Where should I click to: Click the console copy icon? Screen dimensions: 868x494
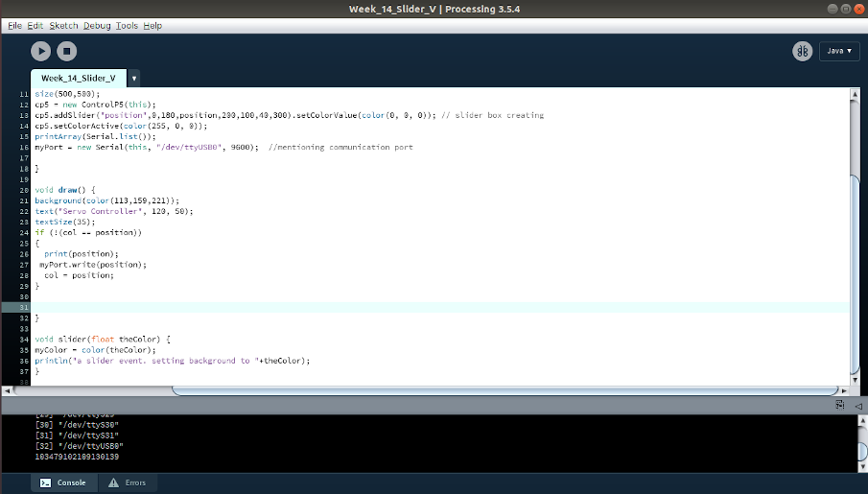[x=840, y=406]
